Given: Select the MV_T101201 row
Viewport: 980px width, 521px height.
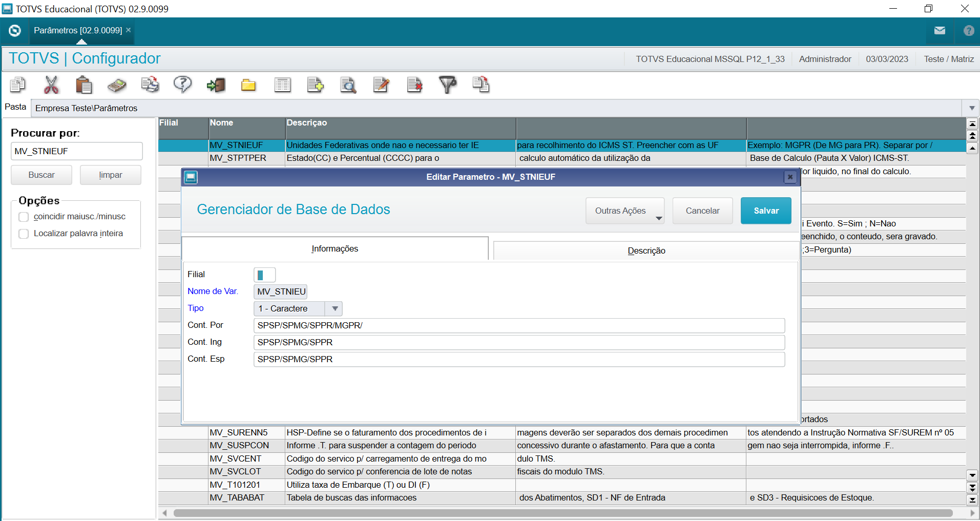Looking at the screenshot, I should 561,485.
